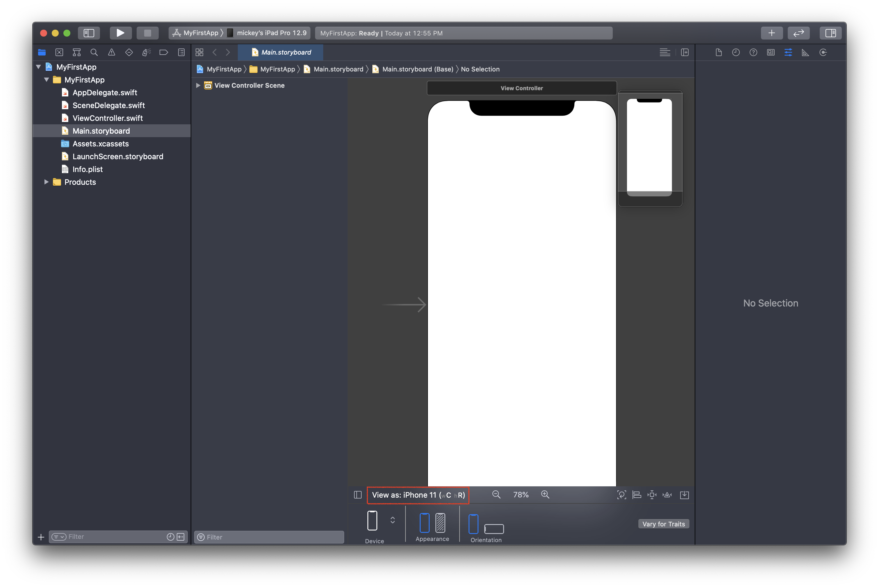
Task: Click the Connections inspector icon
Action: pyautogui.click(x=824, y=52)
